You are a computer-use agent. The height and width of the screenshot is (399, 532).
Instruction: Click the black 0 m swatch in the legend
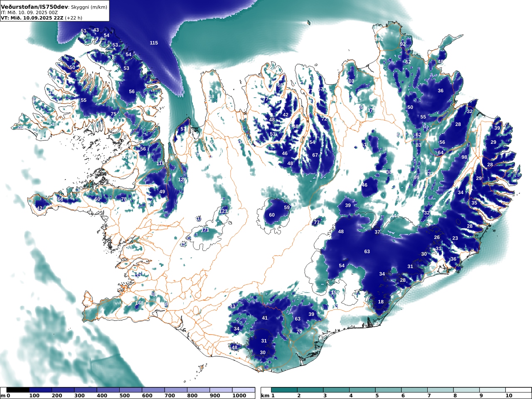pos(18,390)
